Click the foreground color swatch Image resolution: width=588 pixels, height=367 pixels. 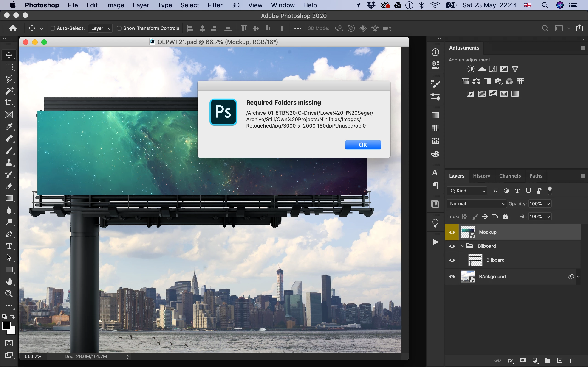tap(6, 326)
